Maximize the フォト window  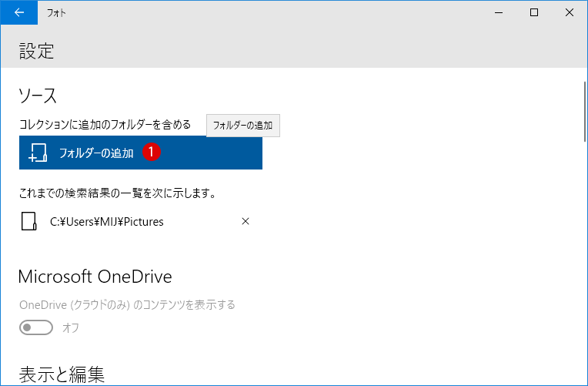pos(533,12)
